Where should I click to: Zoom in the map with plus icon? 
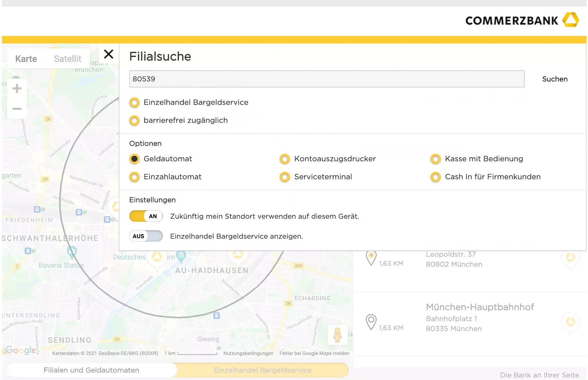(x=17, y=88)
